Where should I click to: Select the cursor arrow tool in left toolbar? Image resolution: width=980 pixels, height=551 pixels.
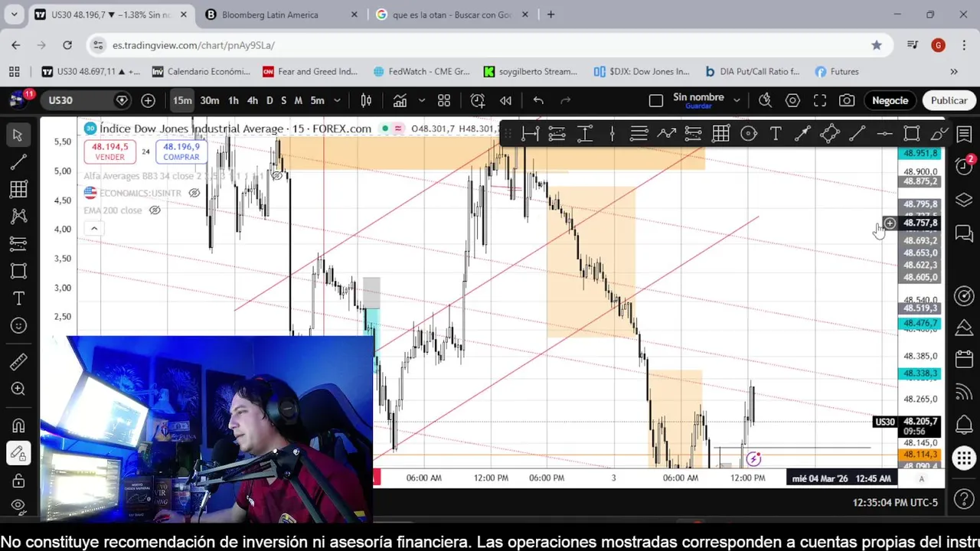[18, 135]
